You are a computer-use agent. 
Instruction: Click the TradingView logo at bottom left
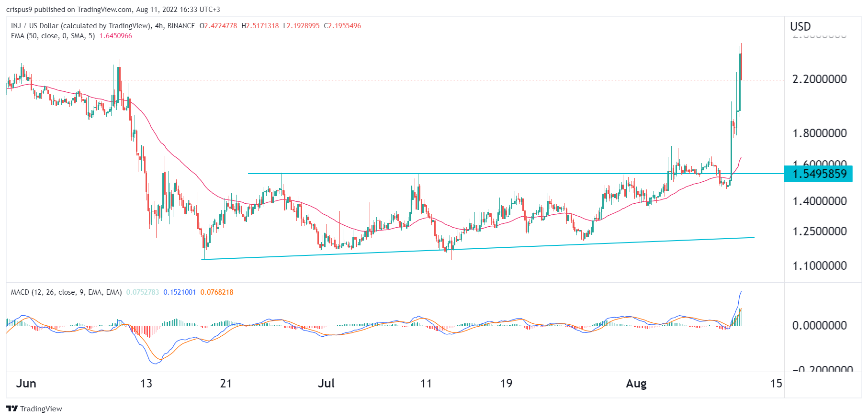(34, 408)
